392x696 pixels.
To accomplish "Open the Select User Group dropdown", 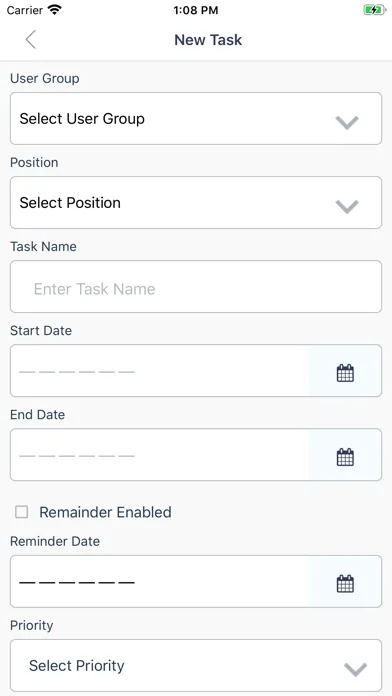I will pos(196,119).
